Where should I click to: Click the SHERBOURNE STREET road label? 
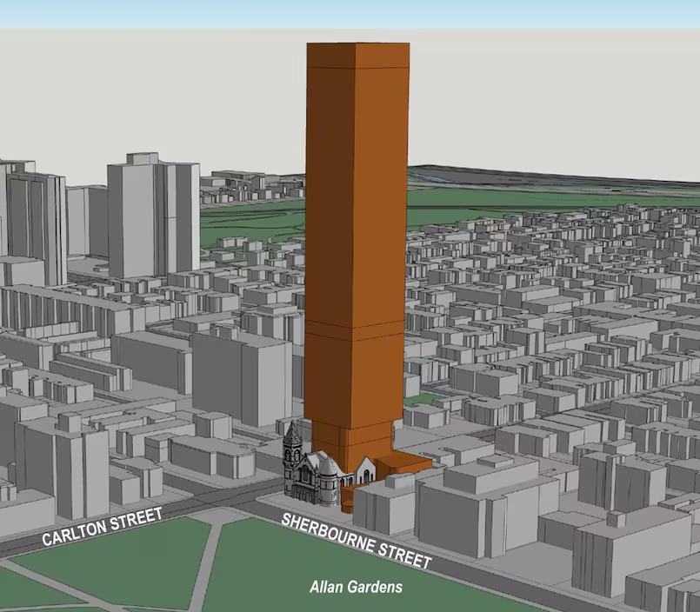pyautogui.click(x=356, y=542)
